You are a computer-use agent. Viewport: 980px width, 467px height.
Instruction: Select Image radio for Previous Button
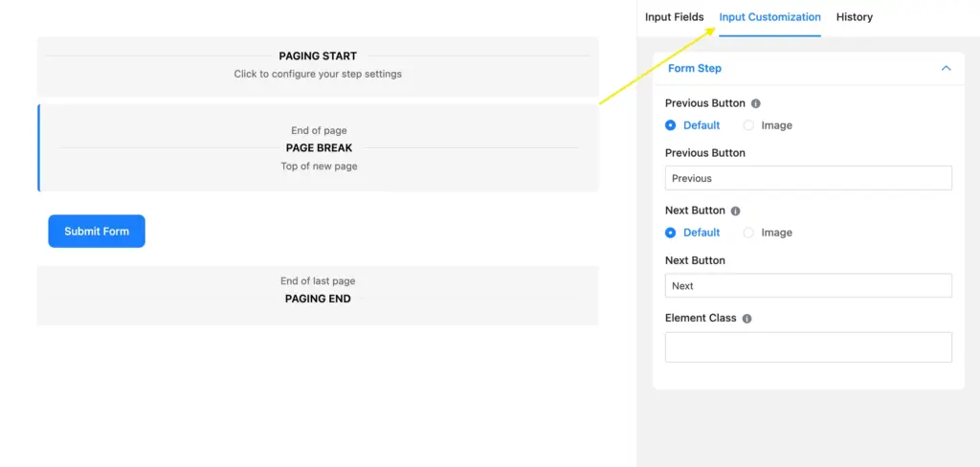tap(749, 125)
